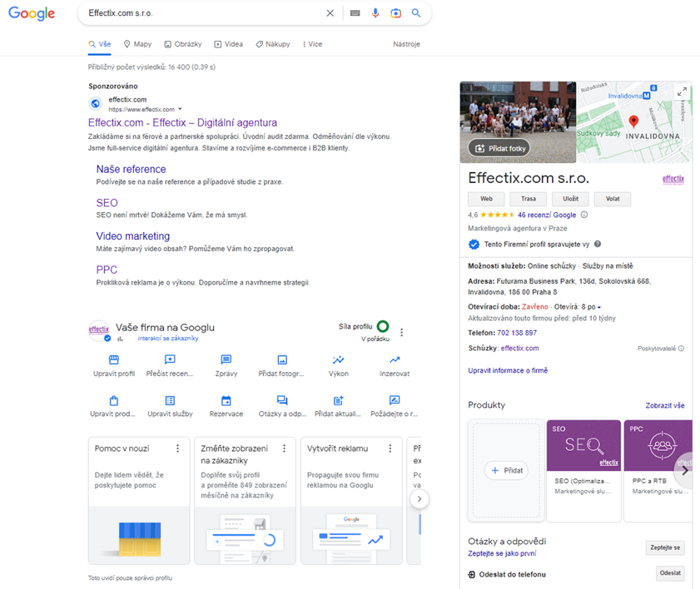The height and width of the screenshot is (589, 700).
Task: Click Přidat fotky on the team photo
Action: 500,148
